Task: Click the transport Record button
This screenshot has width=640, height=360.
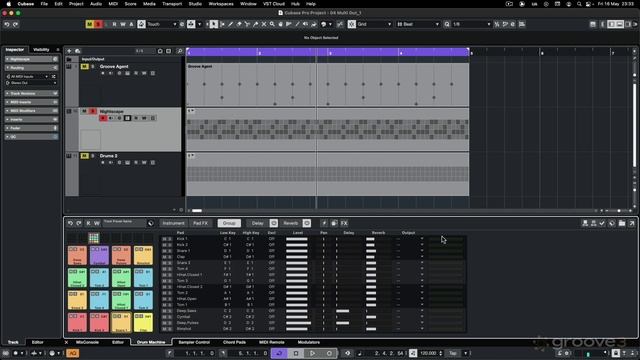Action: click(329, 353)
